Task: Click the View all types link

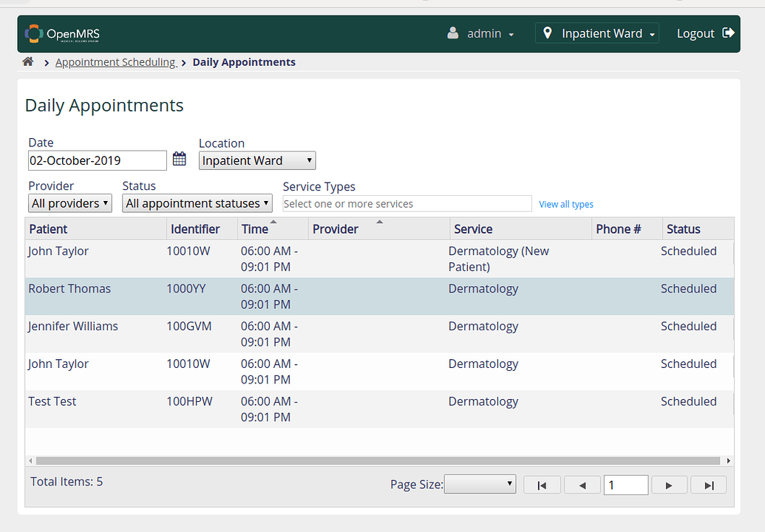Action: coord(566,204)
